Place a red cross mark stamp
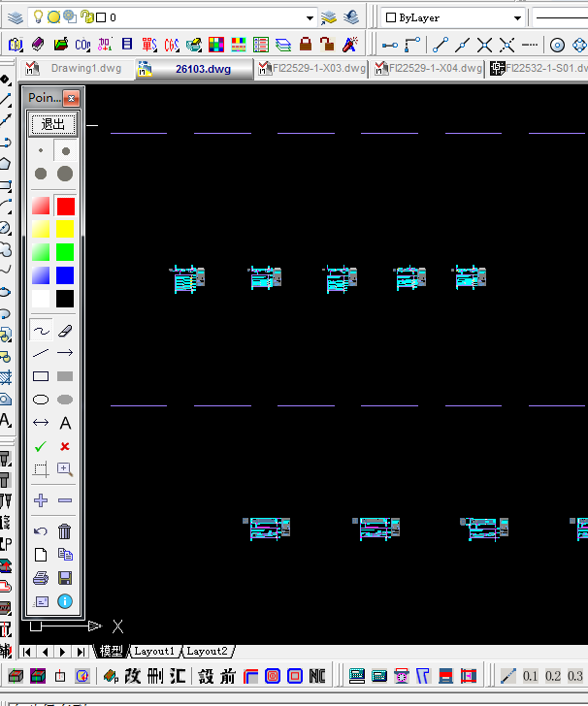Image resolution: width=588 pixels, height=706 pixels. pyautogui.click(x=65, y=446)
